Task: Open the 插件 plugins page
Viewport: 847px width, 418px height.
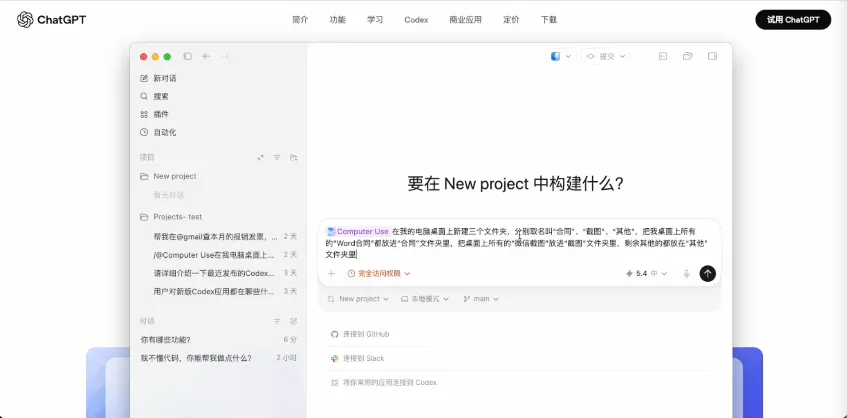Action: [154, 114]
